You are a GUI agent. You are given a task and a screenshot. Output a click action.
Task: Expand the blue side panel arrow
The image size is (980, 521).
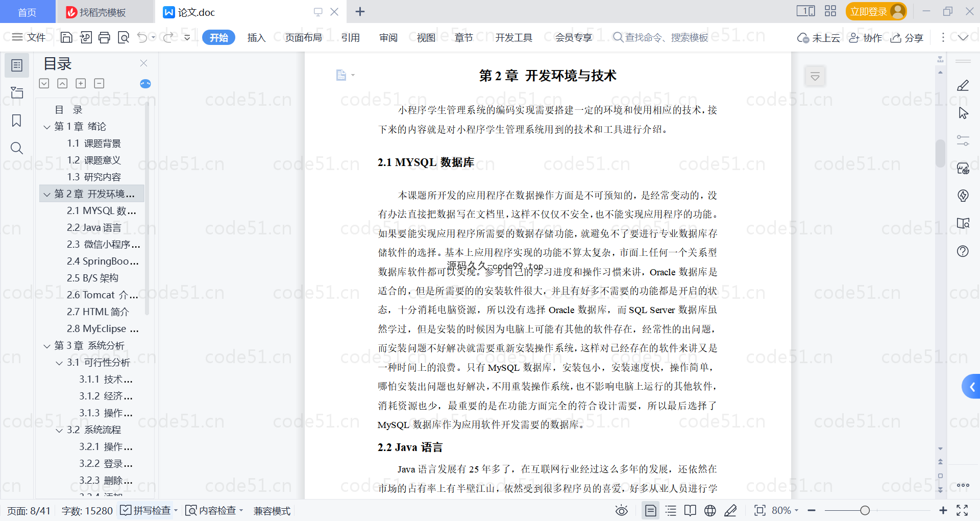pos(971,387)
